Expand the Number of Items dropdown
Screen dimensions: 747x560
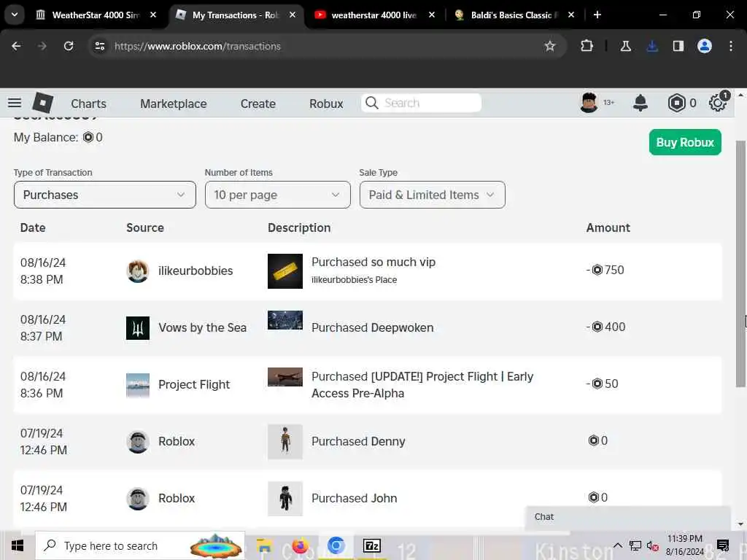point(278,195)
